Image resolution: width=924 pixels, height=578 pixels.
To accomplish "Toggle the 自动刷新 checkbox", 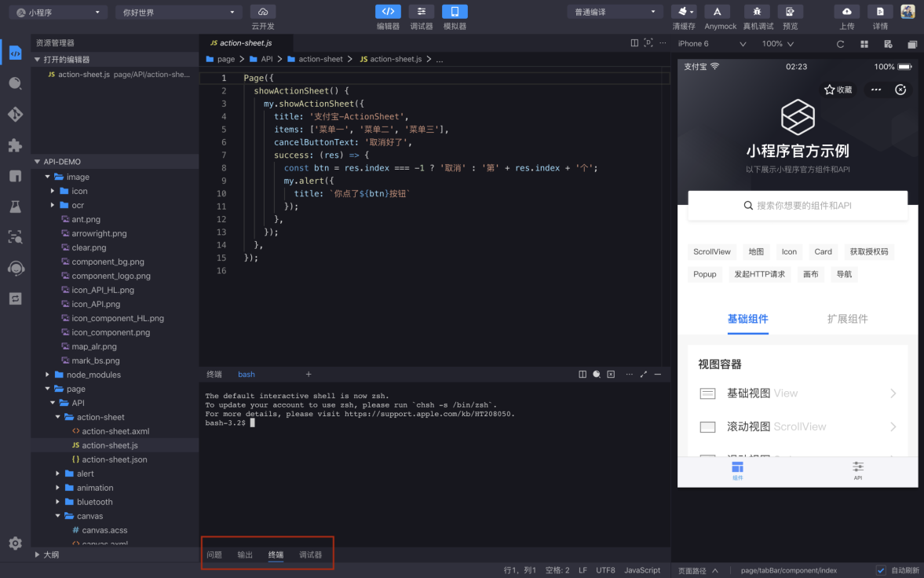I will (x=880, y=570).
